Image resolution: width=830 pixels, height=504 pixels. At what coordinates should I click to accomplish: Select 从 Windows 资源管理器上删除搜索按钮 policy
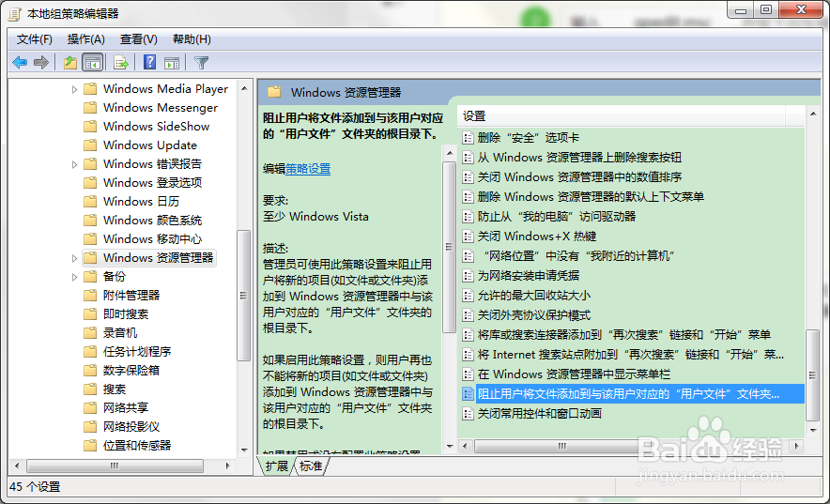point(579,158)
